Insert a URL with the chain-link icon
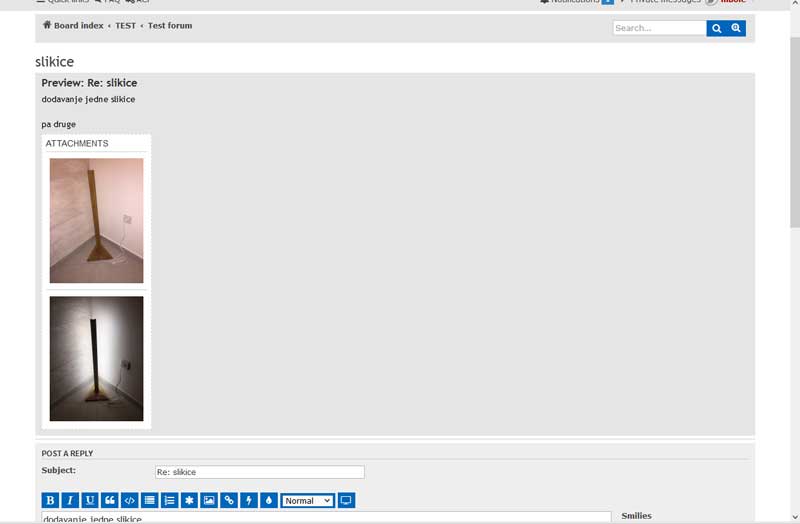The height and width of the screenshot is (524, 800). tap(229, 501)
